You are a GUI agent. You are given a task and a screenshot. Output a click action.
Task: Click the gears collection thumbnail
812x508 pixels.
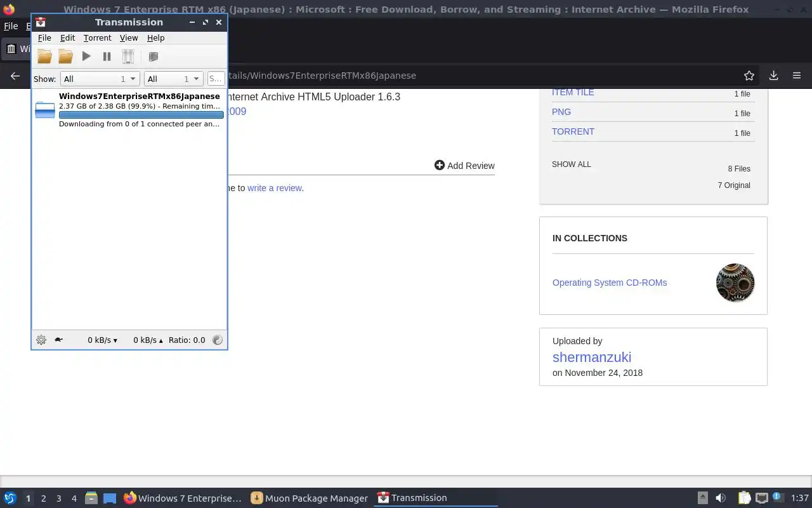(735, 283)
